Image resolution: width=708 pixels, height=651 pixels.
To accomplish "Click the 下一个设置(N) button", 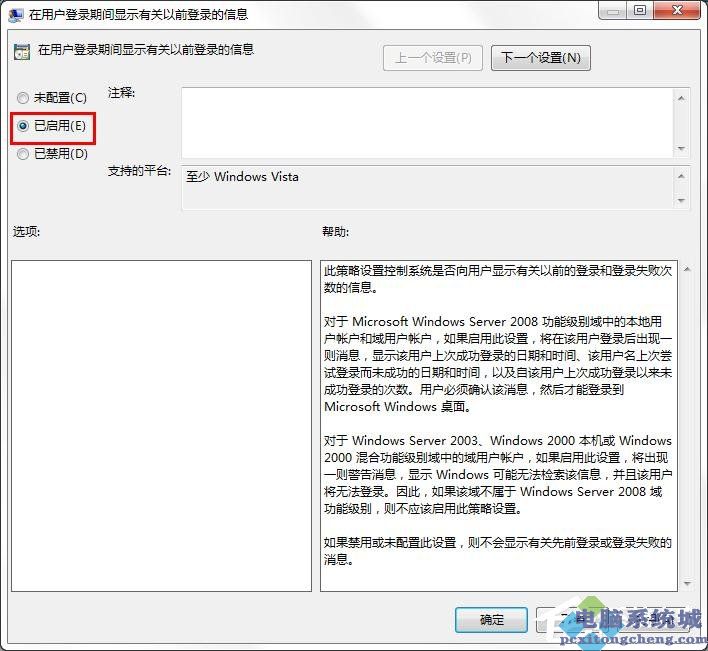I will [x=540, y=58].
